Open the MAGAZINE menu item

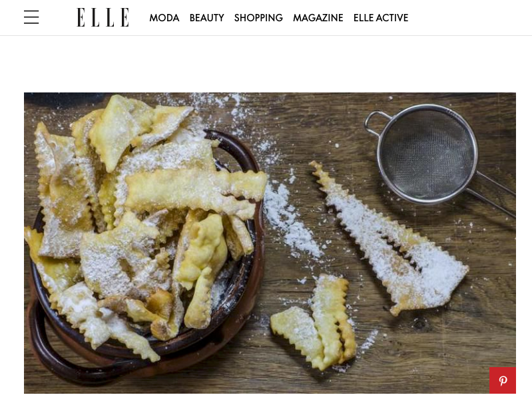pyautogui.click(x=318, y=17)
